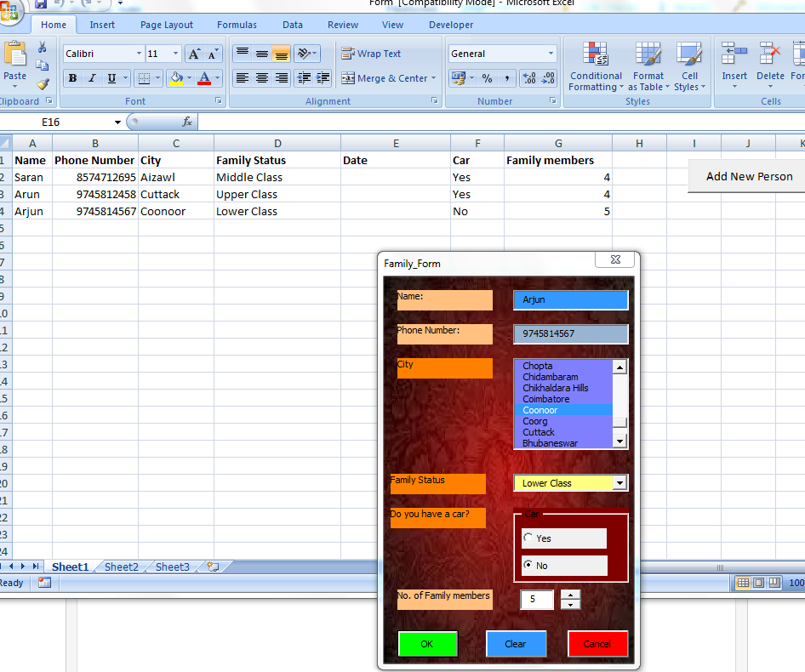This screenshot has width=805, height=672.
Task: Open Conditional Formatting menu
Action: (596, 66)
